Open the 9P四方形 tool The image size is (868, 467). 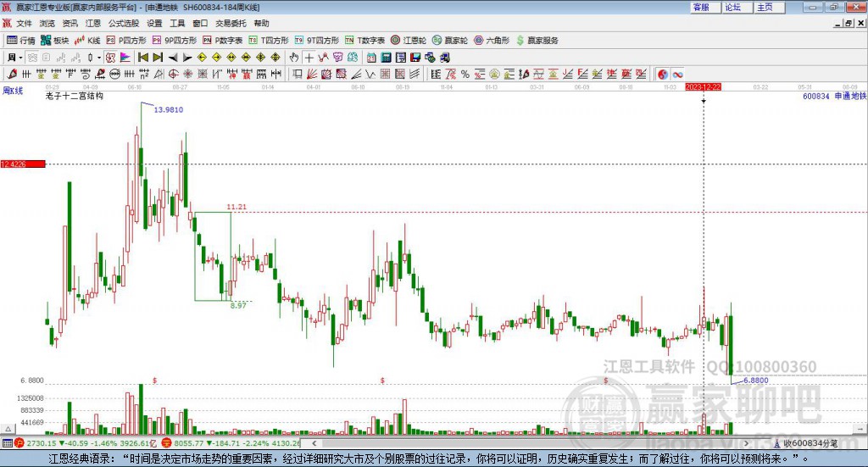[x=175, y=41]
